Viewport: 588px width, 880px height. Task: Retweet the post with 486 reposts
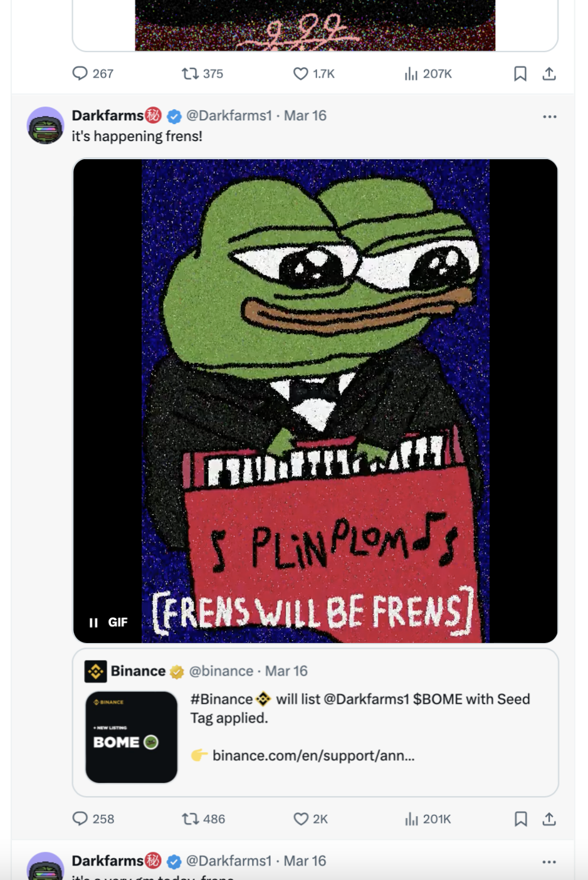203,819
